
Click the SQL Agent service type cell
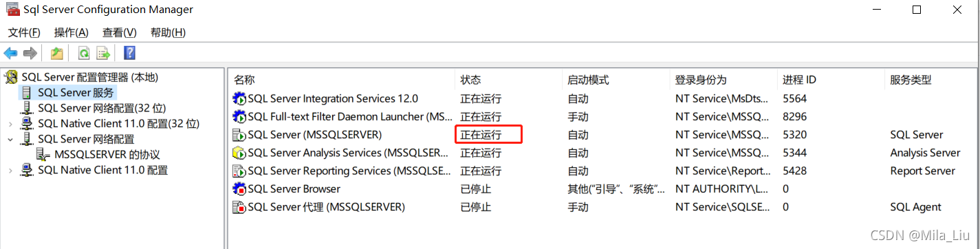(x=915, y=206)
